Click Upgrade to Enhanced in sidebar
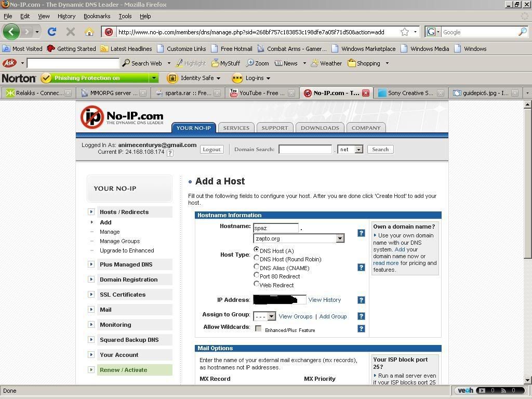532x399 pixels. pyautogui.click(x=127, y=250)
